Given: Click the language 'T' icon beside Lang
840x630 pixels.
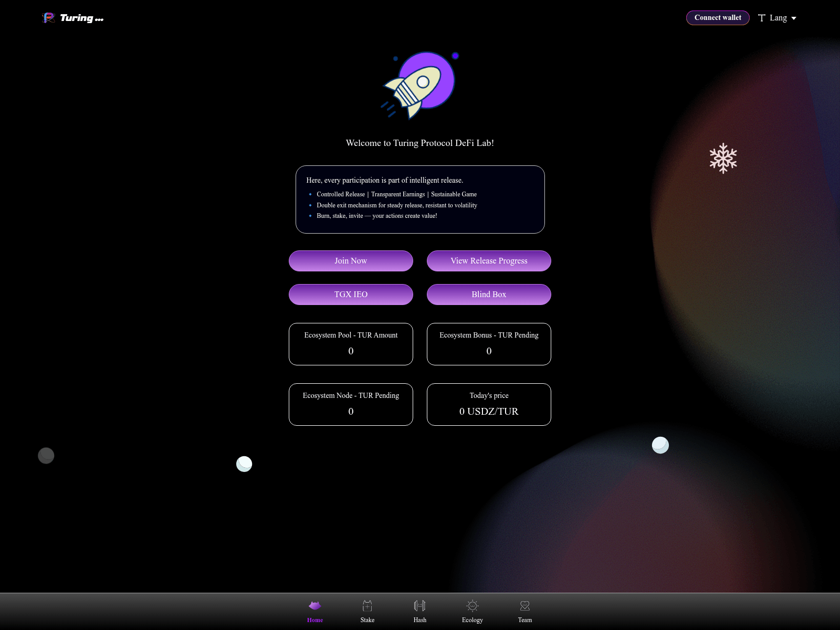Looking at the screenshot, I should (762, 17).
